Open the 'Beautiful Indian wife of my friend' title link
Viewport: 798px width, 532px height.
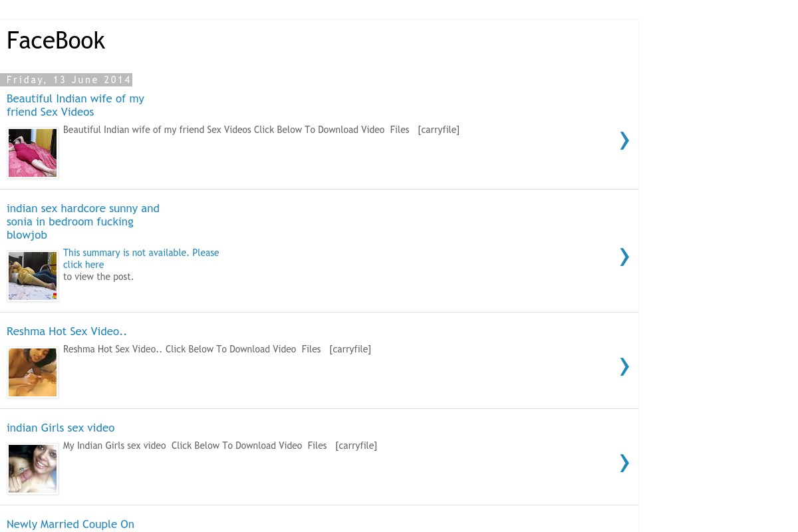75,105
